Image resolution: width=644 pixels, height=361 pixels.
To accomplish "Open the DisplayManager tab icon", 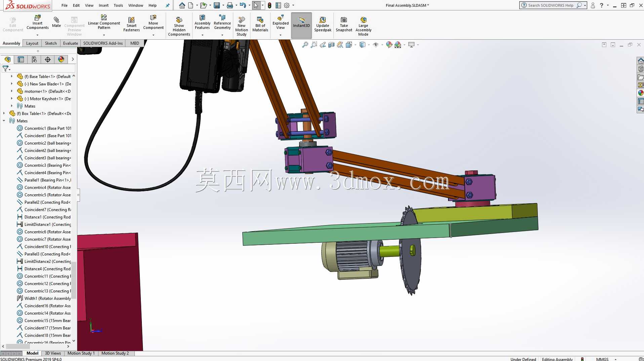I will (x=61, y=59).
